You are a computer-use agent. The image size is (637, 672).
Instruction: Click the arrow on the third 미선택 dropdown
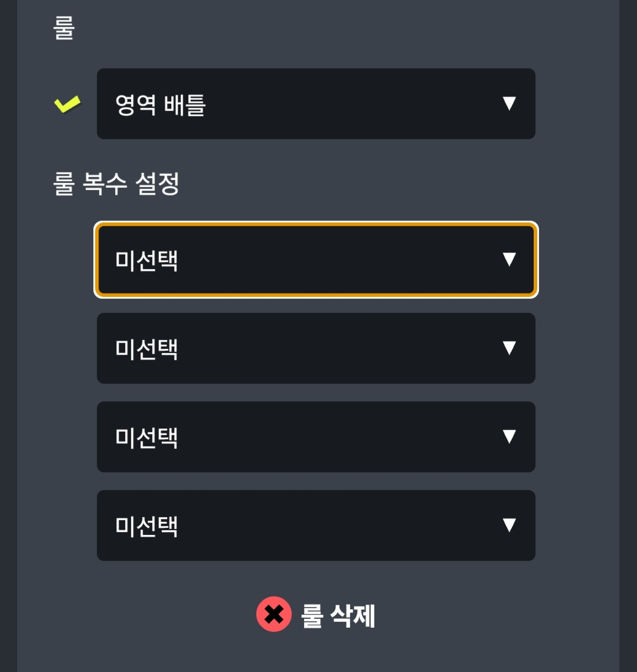(509, 436)
